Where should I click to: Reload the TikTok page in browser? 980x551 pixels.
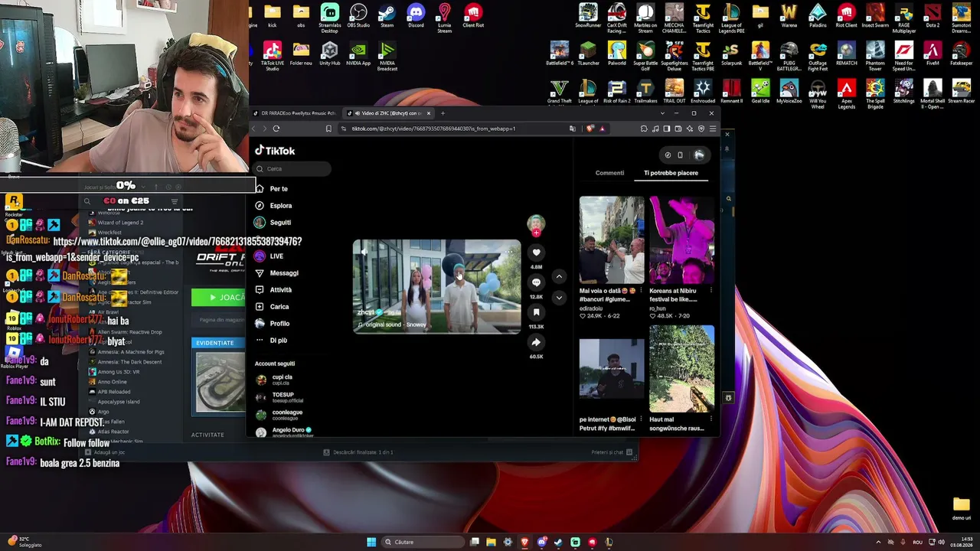pyautogui.click(x=276, y=129)
